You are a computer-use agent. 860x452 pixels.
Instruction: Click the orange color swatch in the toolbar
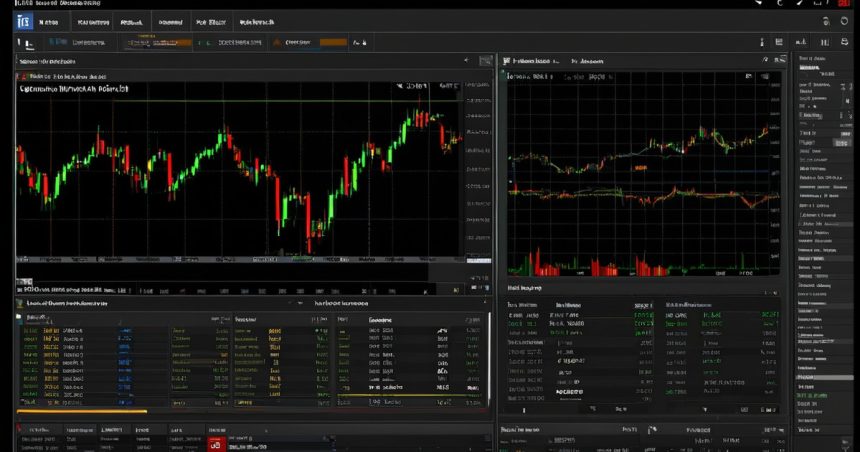(333, 42)
